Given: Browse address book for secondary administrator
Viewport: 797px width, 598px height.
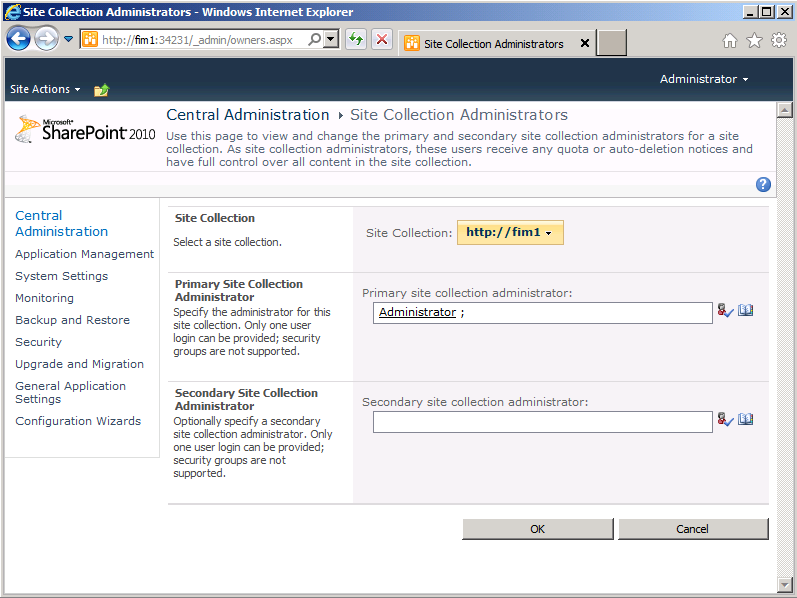Looking at the screenshot, I should [x=746, y=420].
